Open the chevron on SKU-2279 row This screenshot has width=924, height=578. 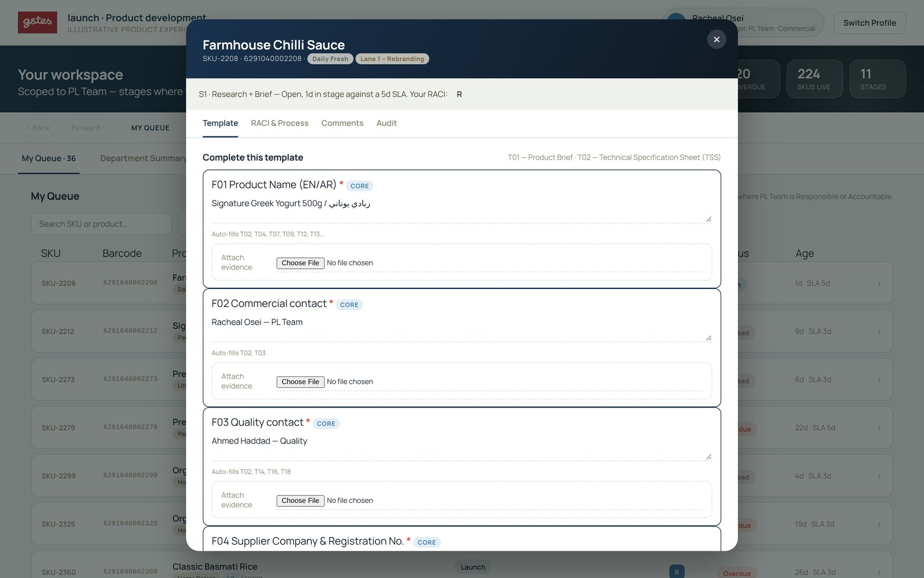click(x=879, y=428)
